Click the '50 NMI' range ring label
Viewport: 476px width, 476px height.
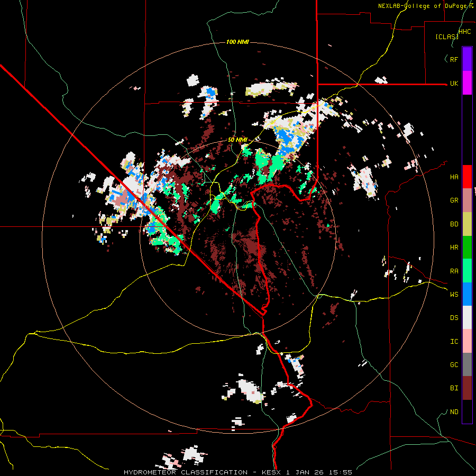pyautogui.click(x=237, y=140)
